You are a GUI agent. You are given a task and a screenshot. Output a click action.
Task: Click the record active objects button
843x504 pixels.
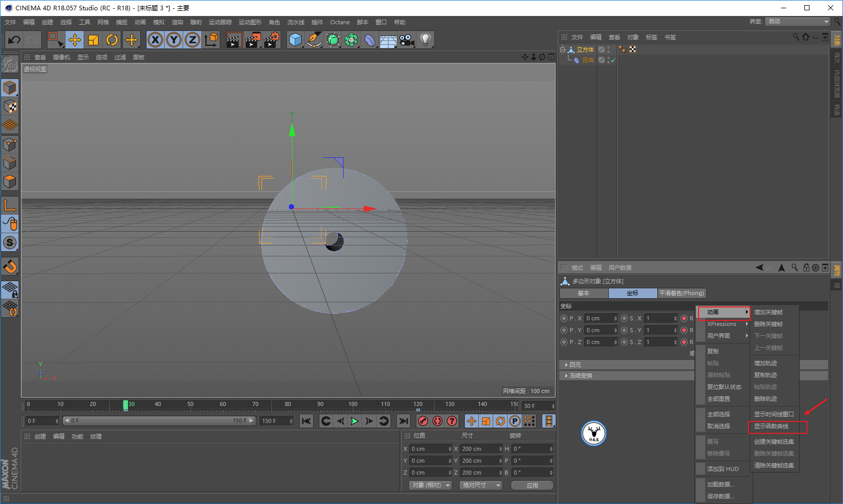[x=423, y=421]
